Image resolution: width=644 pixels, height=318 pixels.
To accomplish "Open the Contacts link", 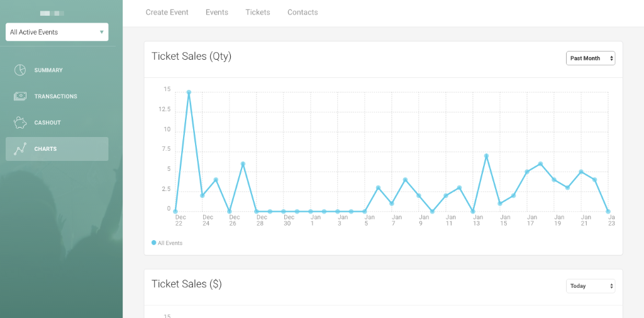I will point(303,12).
